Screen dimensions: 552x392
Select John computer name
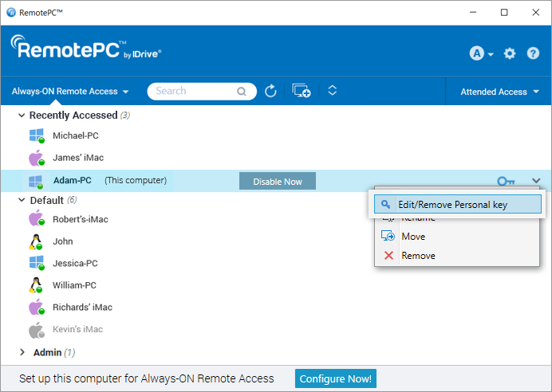[63, 241]
